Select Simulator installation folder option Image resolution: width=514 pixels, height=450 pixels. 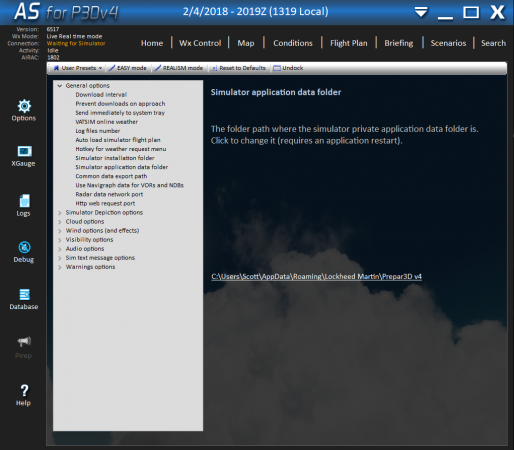tap(115, 158)
